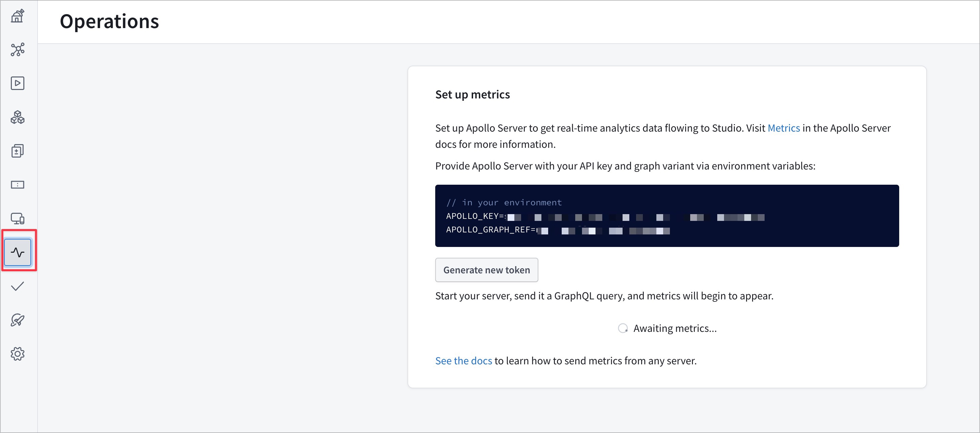980x433 pixels.
Task: Click the '// in your environment' comment
Action: [x=504, y=203]
